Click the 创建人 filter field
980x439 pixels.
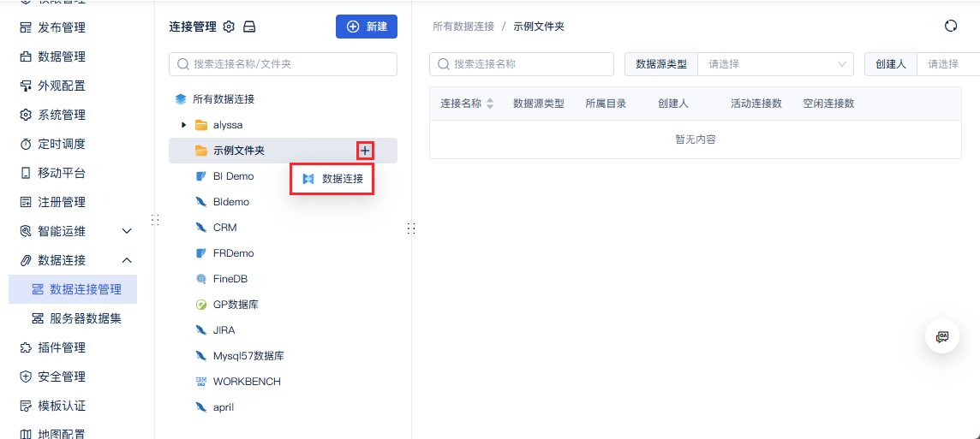pos(947,64)
